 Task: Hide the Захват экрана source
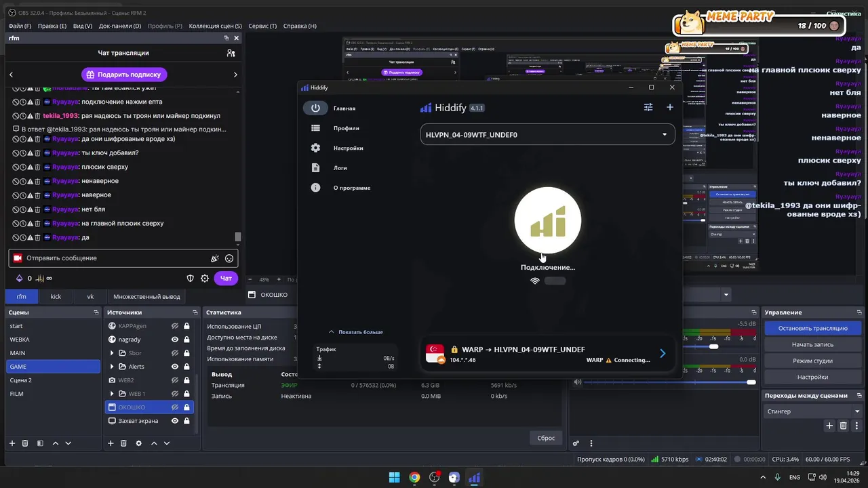pyautogui.click(x=175, y=421)
